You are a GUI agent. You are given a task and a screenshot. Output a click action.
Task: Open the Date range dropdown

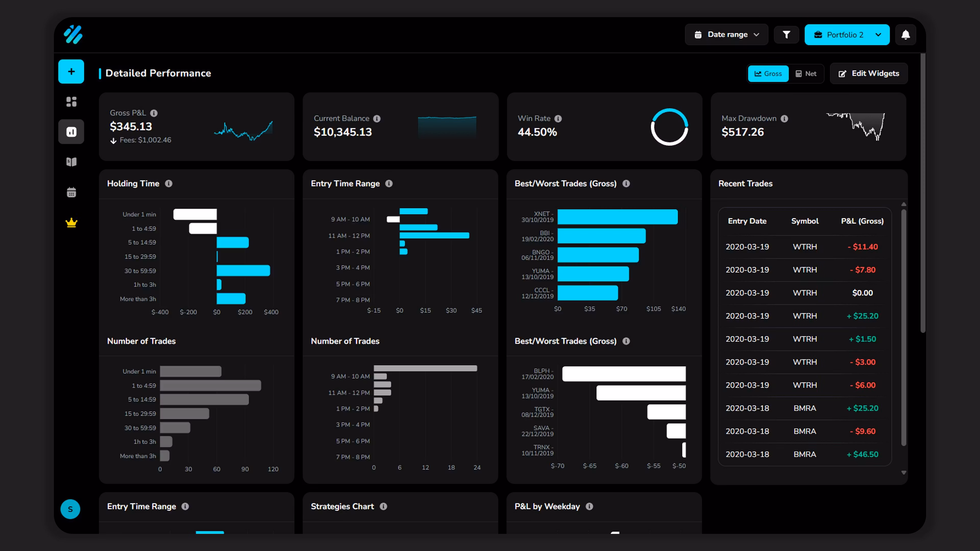point(726,35)
